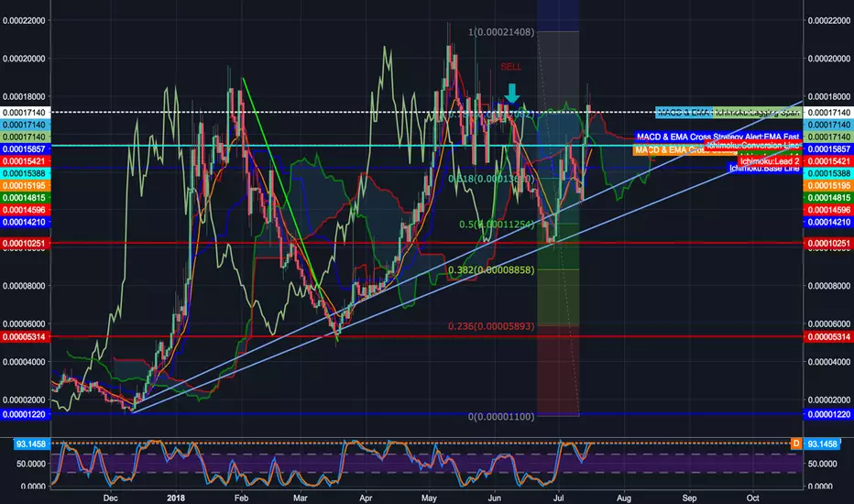Viewport: 854px width, 504px height.
Task: Click the Aug label on the time axis
Action: 624,498
